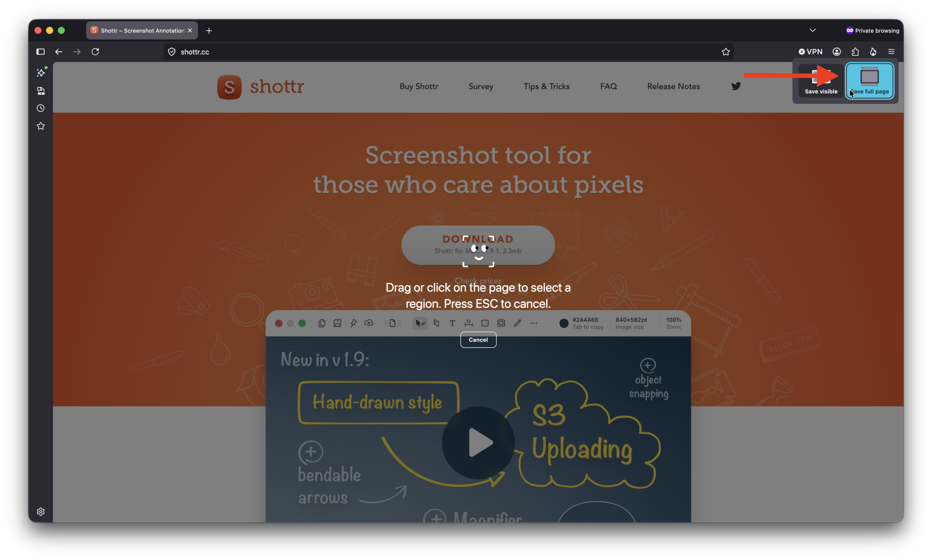The image size is (932, 560).
Task: Reload the shottr.cc page
Action: click(x=95, y=52)
